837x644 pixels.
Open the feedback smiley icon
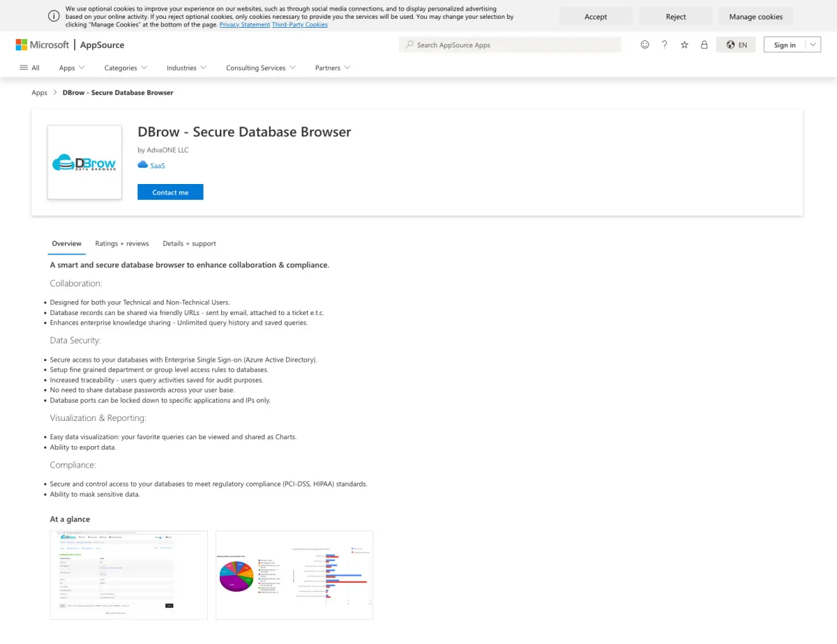tap(644, 45)
